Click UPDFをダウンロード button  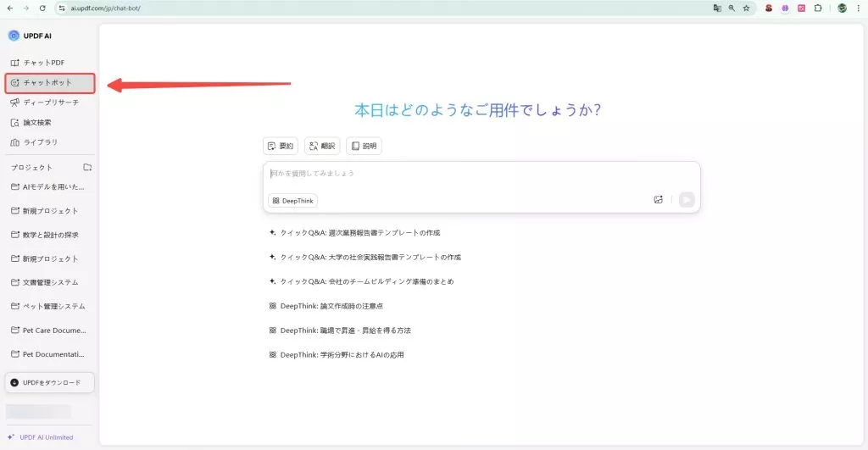[x=50, y=382]
